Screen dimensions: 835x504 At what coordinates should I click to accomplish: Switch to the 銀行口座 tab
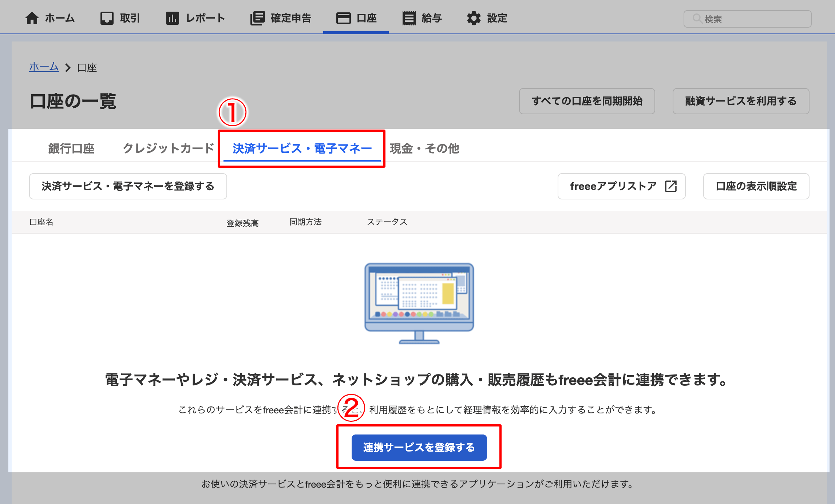pyautogui.click(x=71, y=148)
